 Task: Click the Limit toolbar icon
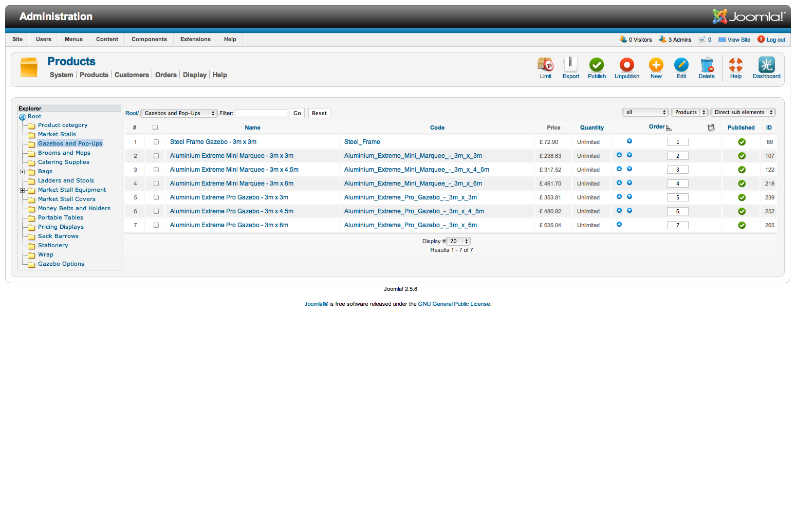[x=546, y=65]
